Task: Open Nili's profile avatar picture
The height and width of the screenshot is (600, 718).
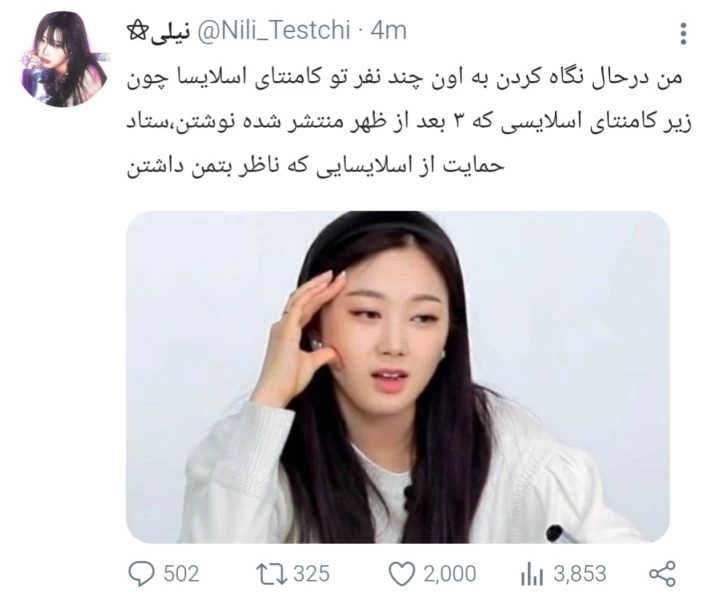Action: [x=64, y=59]
